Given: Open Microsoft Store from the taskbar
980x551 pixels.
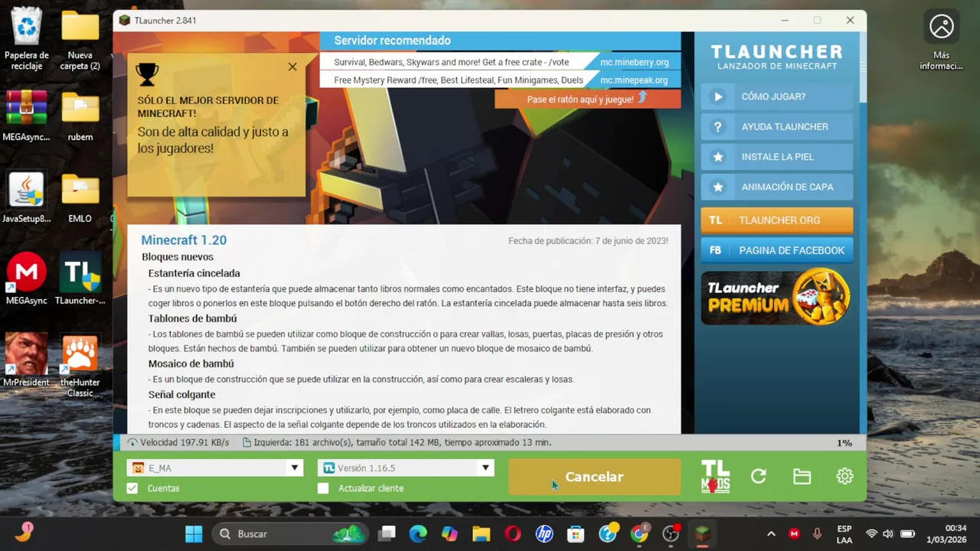Looking at the screenshot, I should coord(576,534).
